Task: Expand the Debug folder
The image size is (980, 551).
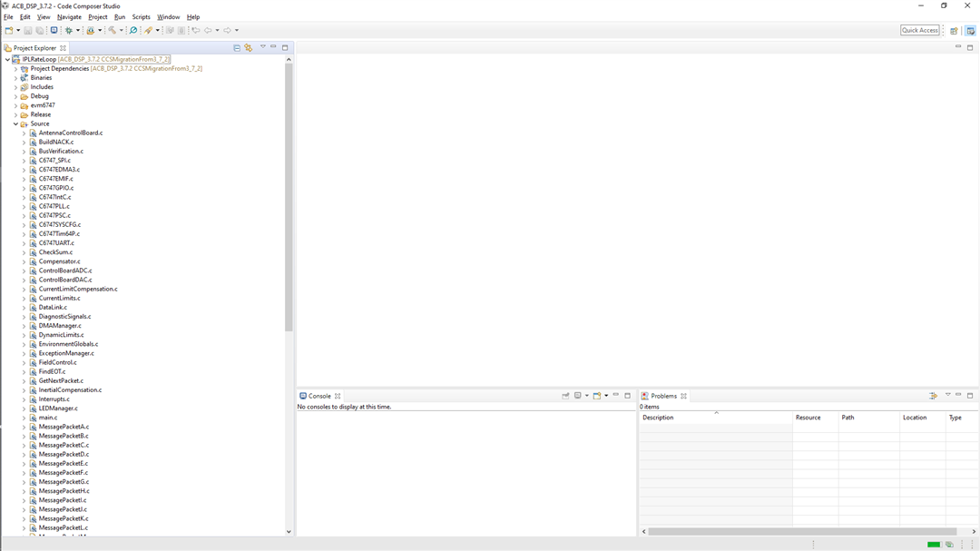Action: tap(15, 96)
